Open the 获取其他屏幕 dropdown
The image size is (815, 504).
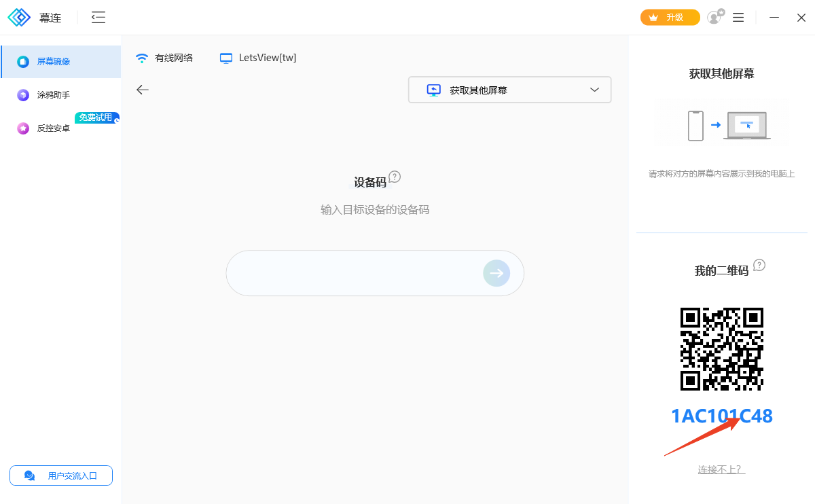[x=509, y=90]
